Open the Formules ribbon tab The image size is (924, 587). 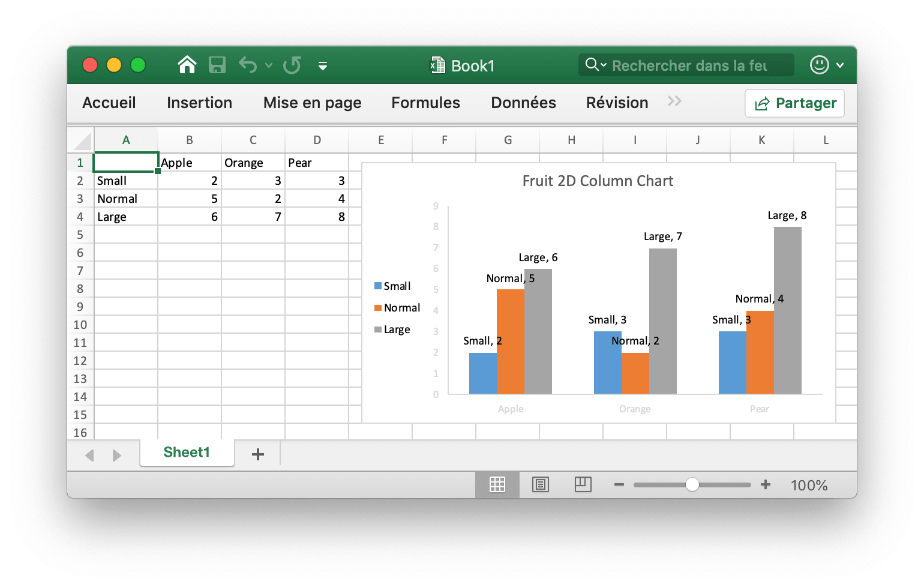coord(425,103)
